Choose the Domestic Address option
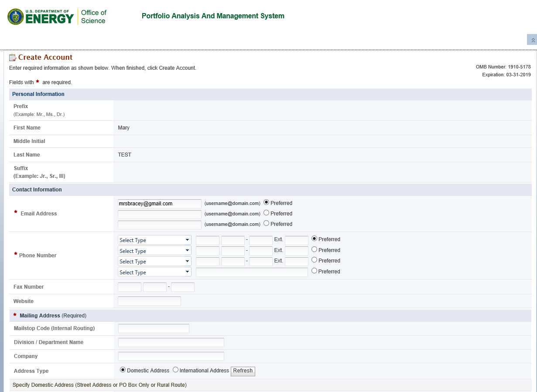 (x=123, y=370)
